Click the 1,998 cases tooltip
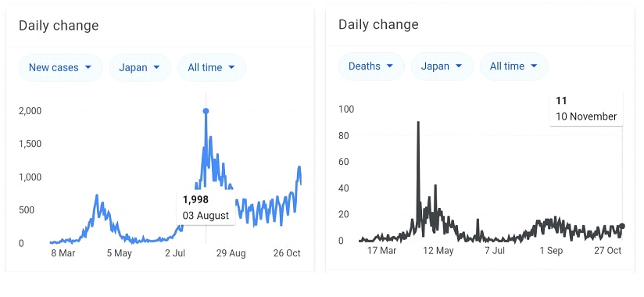This screenshot has width=644, height=297. [206, 207]
